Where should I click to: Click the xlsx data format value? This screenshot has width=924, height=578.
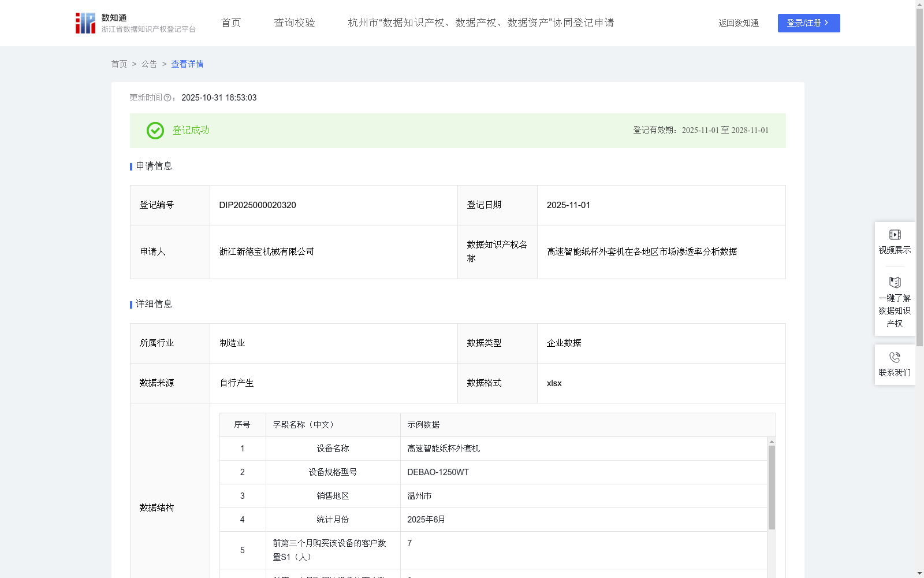(554, 383)
